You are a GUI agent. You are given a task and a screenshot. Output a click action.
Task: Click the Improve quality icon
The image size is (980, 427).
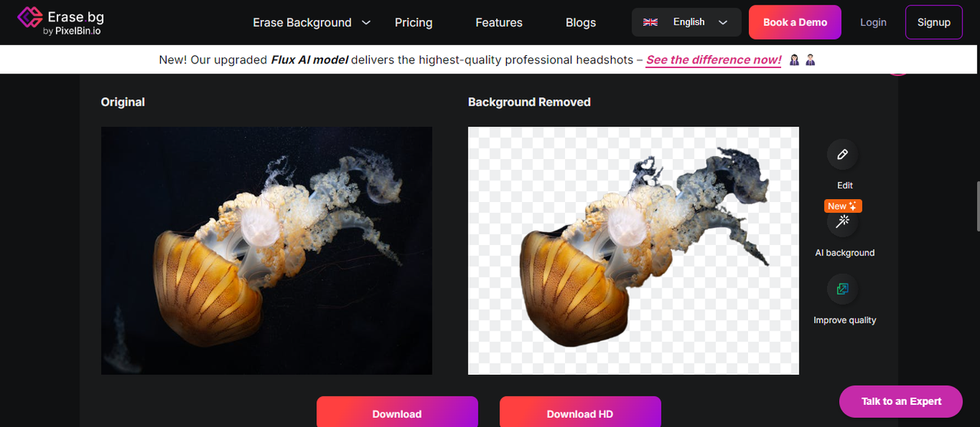click(842, 289)
